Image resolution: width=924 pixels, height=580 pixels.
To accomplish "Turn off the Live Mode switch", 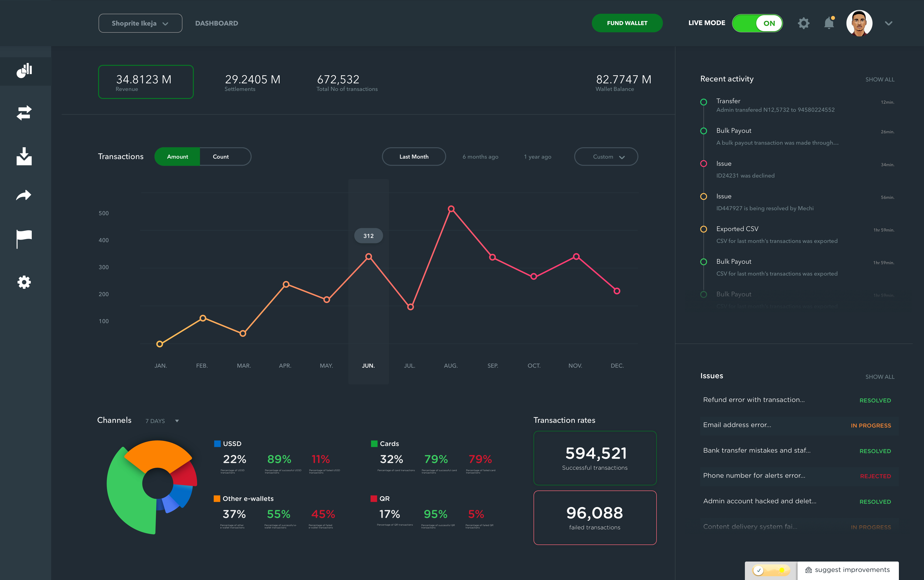I will click(x=757, y=23).
